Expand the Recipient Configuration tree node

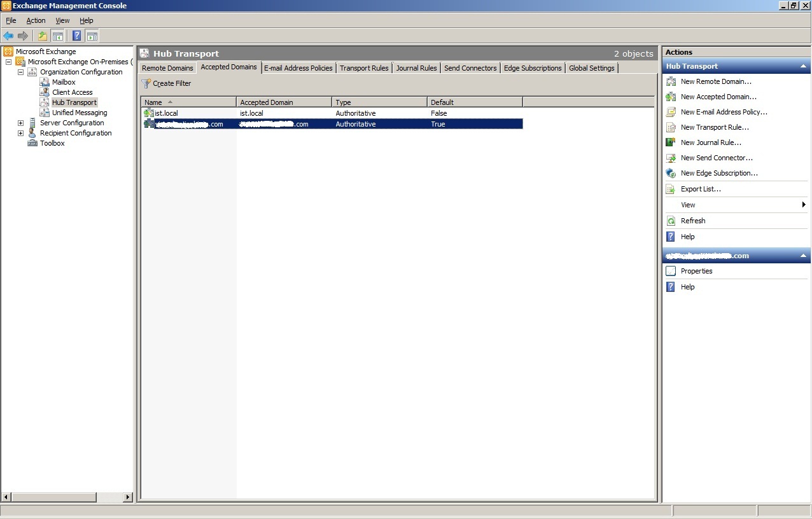pos(20,133)
